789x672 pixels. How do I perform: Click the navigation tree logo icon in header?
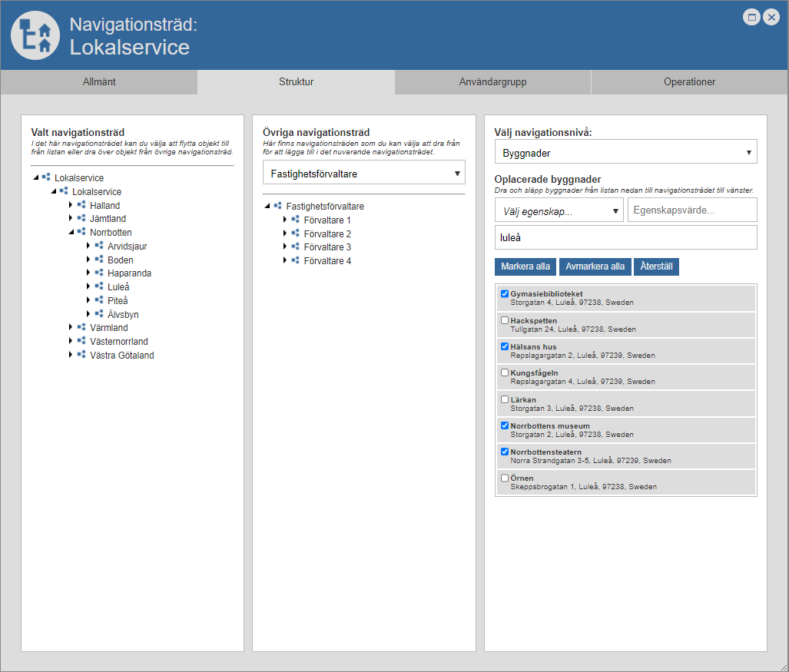point(35,35)
